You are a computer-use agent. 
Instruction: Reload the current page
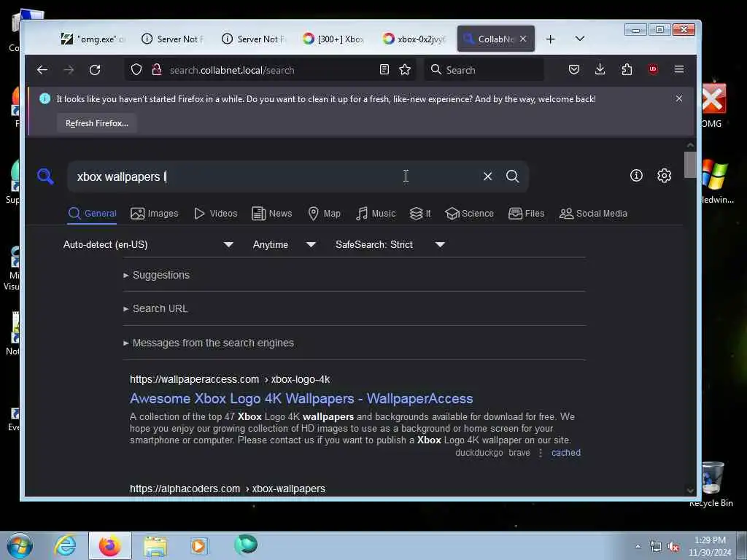pyautogui.click(x=95, y=70)
